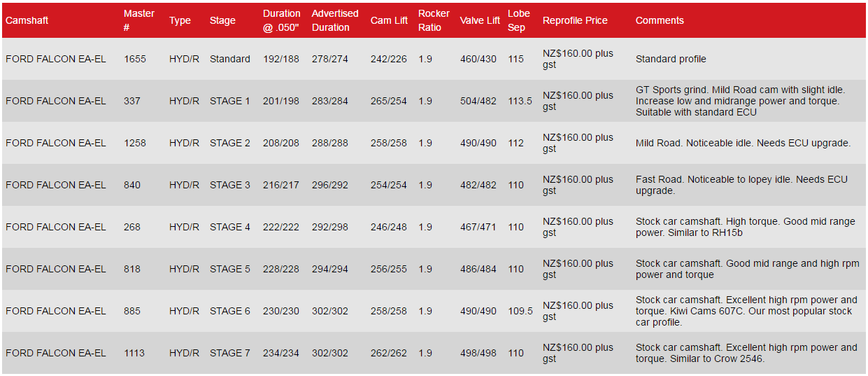The image size is (868, 376).
Task: Click the STAGE 1 cell
Action: click(x=229, y=101)
